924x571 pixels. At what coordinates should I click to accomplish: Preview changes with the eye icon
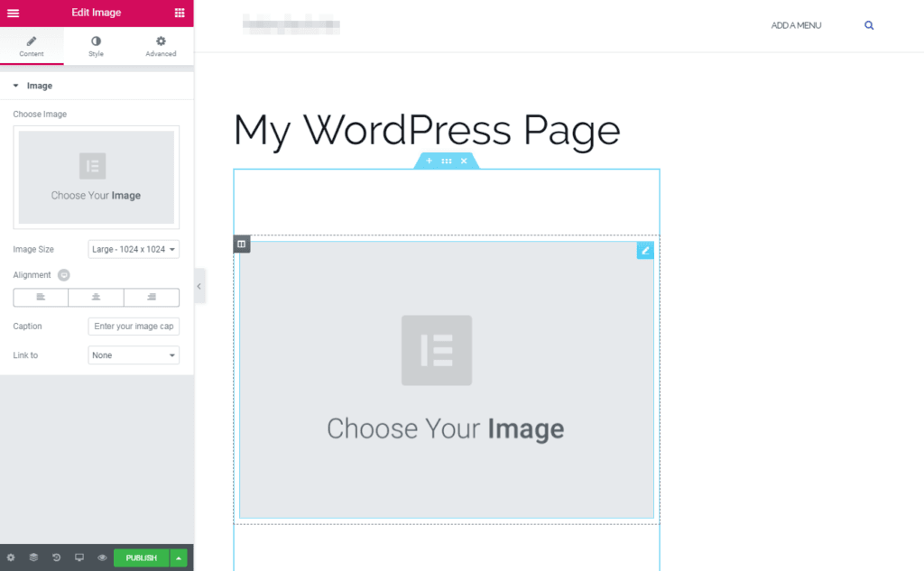click(101, 557)
